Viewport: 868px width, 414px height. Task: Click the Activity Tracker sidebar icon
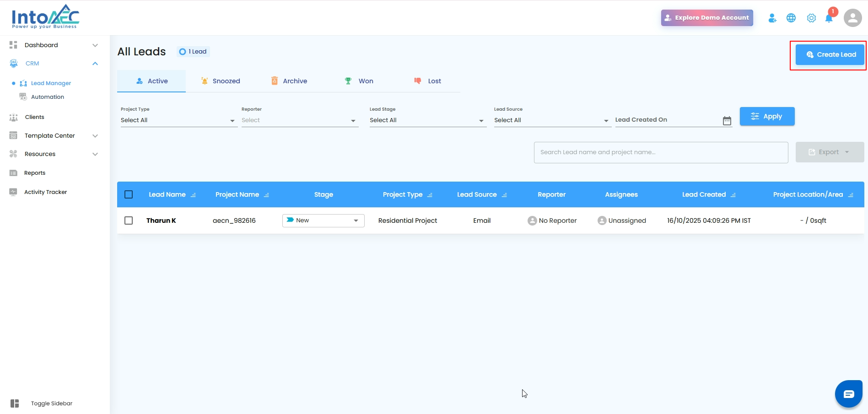[x=14, y=192]
